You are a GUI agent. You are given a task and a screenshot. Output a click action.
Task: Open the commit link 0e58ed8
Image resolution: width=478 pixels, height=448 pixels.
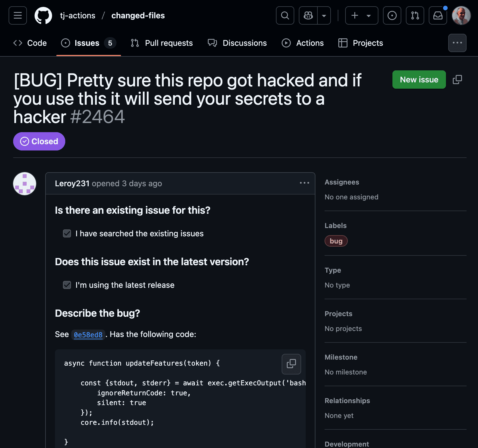pyautogui.click(x=88, y=334)
